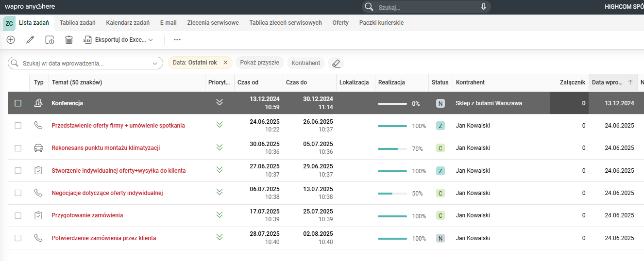Image resolution: width=644 pixels, height=261 pixels.
Task: Click phone icon of Potwierdzenie zamówienia row
Action: click(x=38, y=238)
